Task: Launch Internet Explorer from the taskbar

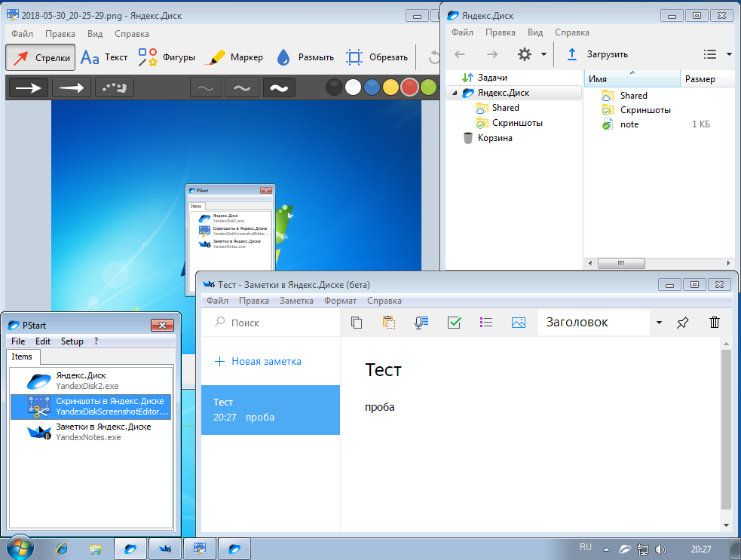Action: point(61,549)
